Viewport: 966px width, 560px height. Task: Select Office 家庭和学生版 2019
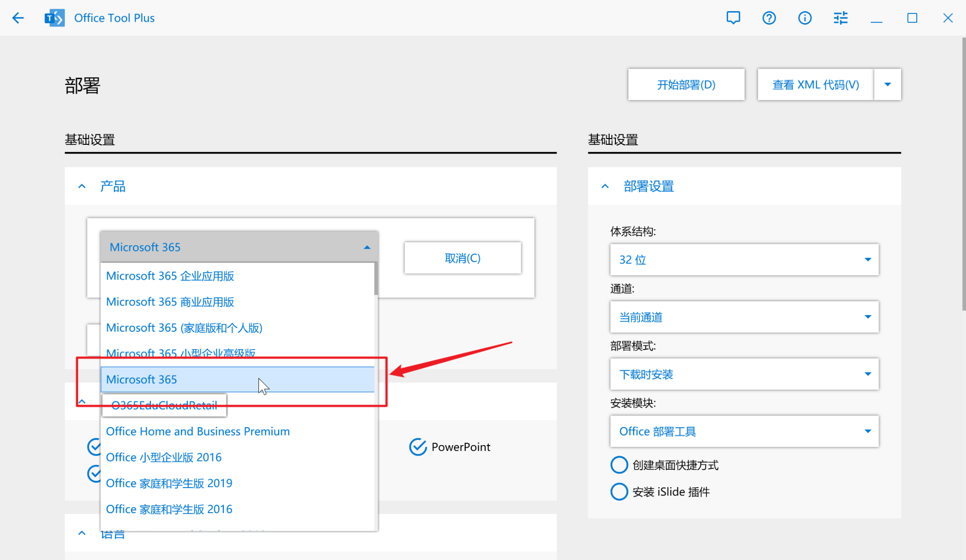[237, 483]
